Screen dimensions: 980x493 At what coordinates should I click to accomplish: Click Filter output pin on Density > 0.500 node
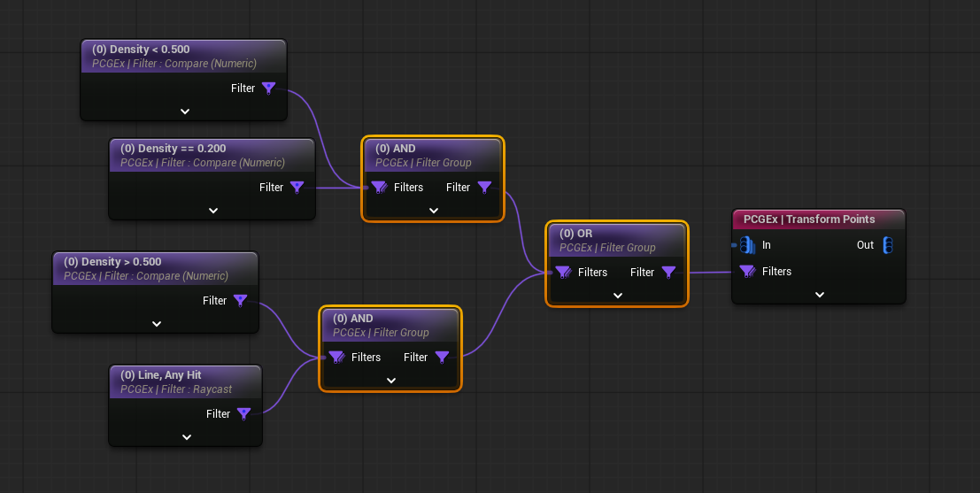(x=241, y=301)
